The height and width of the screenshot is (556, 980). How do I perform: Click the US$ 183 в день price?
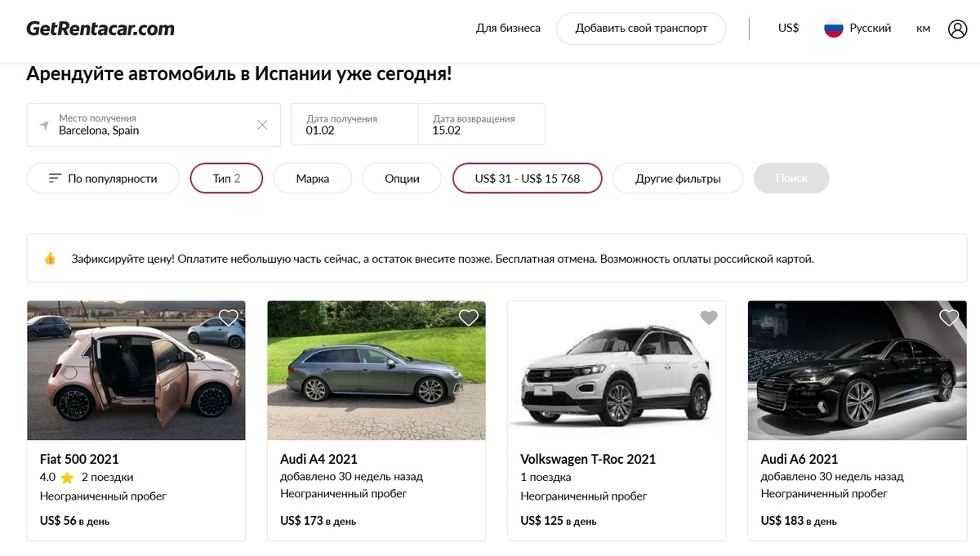[799, 520]
